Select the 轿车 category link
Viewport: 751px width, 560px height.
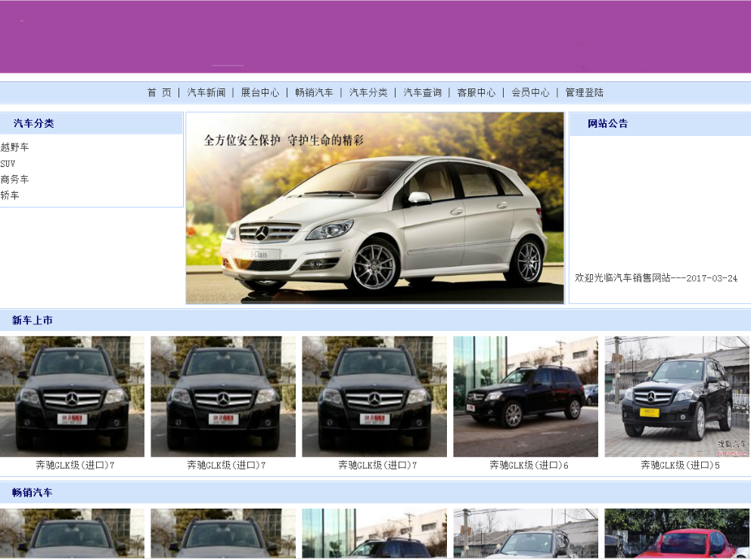click(x=10, y=195)
